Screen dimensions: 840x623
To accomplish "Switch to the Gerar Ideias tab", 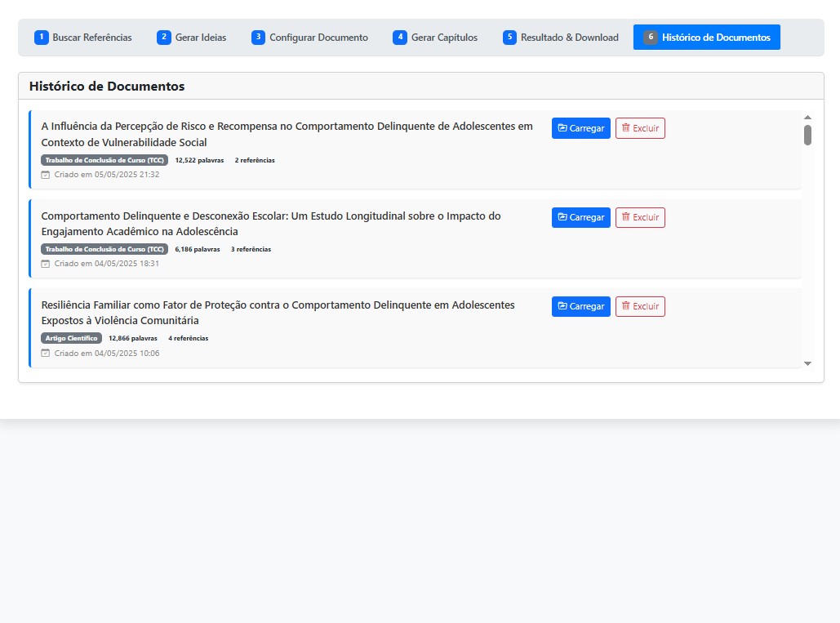I will [x=193, y=38].
